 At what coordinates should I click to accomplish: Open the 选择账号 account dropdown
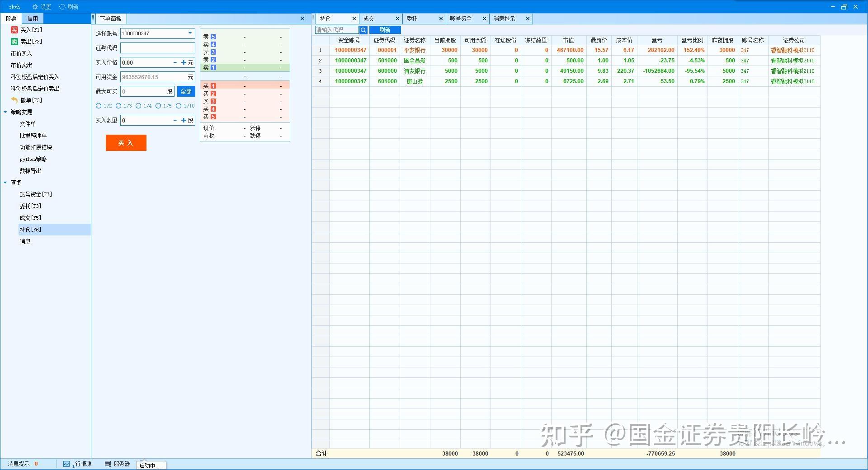pyautogui.click(x=189, y=33)
